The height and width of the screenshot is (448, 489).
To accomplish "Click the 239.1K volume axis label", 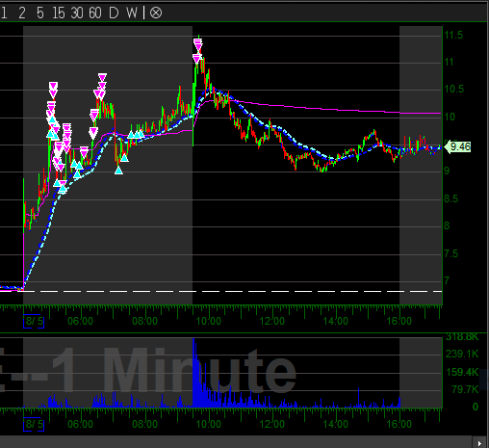I will point(462,354).
